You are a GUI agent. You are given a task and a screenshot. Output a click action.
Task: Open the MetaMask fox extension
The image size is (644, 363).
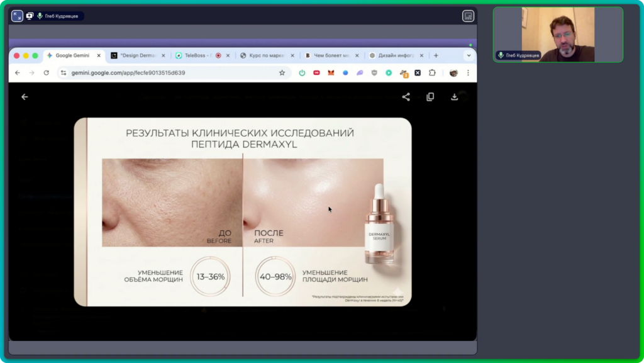pos(331,73)
